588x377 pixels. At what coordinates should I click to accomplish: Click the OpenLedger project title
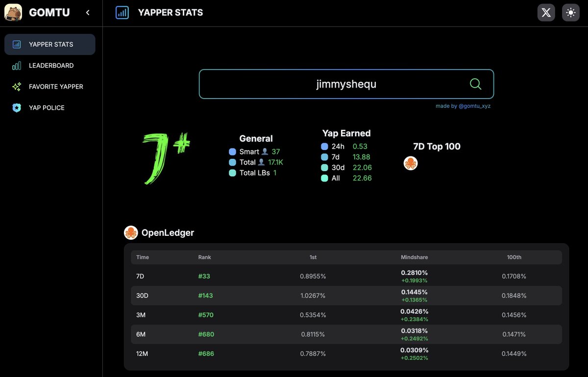click(x=168, y=233)
